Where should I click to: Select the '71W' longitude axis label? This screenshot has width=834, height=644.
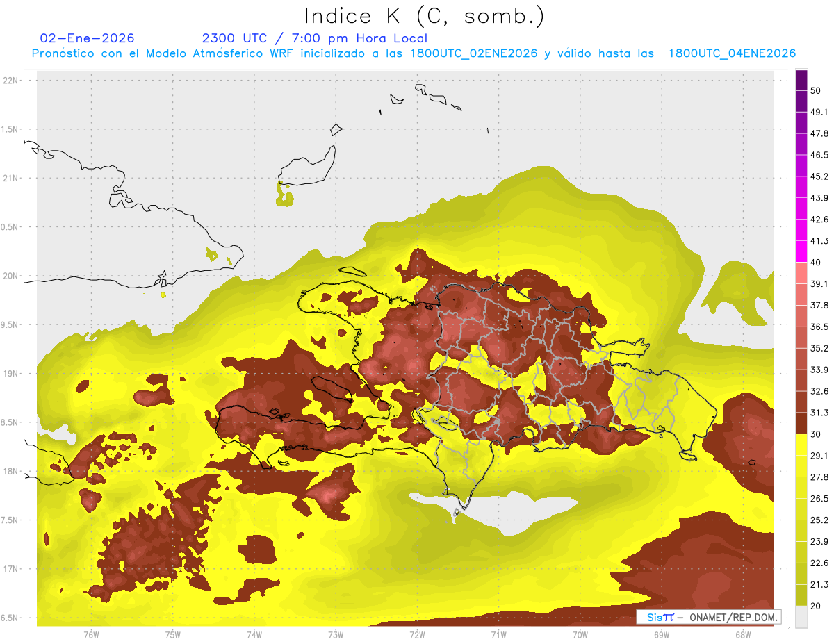point(498,635)
